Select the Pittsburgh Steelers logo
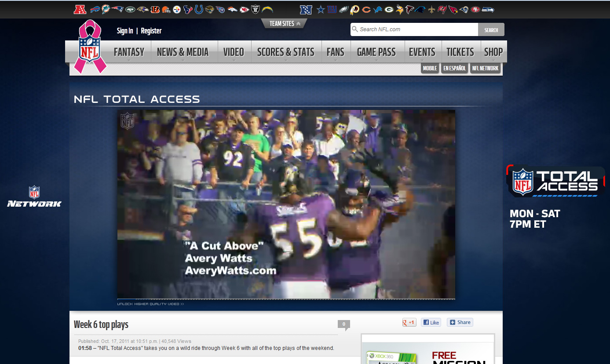The height and width of the screenshot is (364, 610). [177, 9]
